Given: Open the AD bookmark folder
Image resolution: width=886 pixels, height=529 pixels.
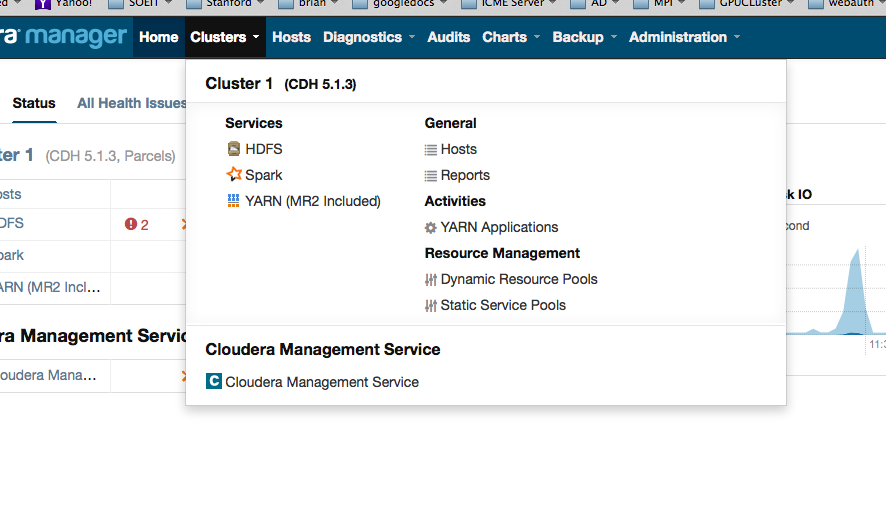Looking at the screenshot, I should click(594, 3).
